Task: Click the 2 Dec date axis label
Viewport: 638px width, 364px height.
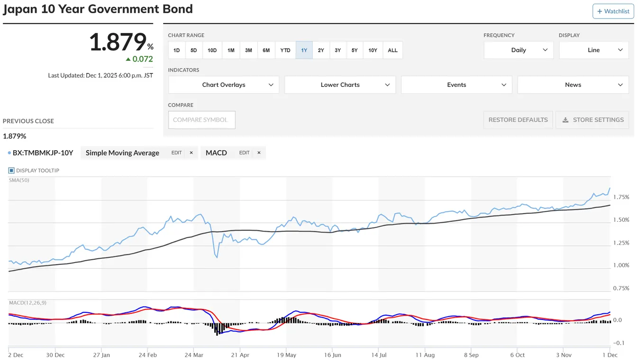Action: [x=16, y=355]
